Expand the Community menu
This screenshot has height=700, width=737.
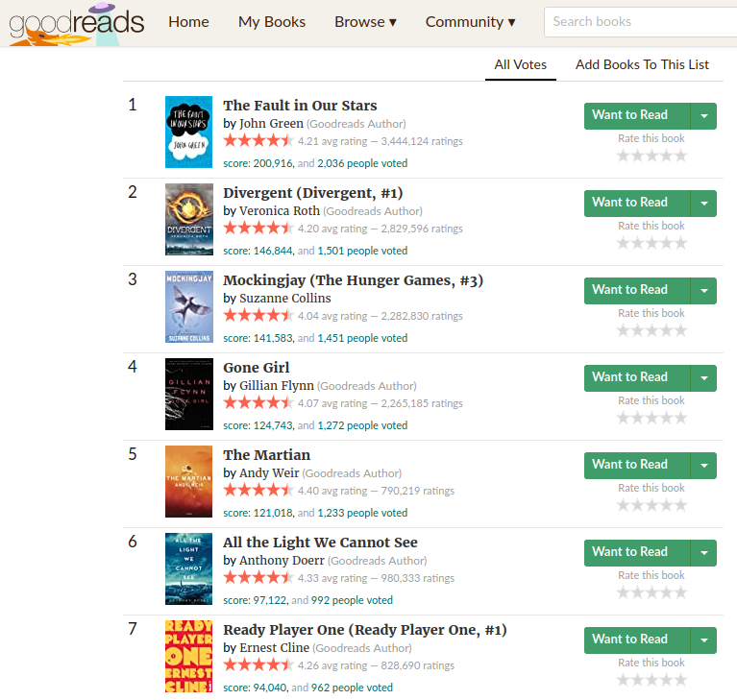(x=470, y=22)
